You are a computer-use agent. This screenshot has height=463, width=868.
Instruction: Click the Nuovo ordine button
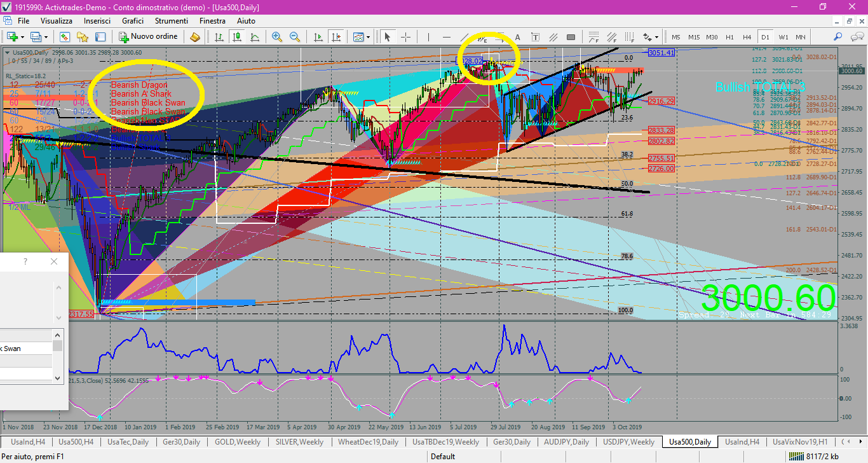tap(148, 37)
